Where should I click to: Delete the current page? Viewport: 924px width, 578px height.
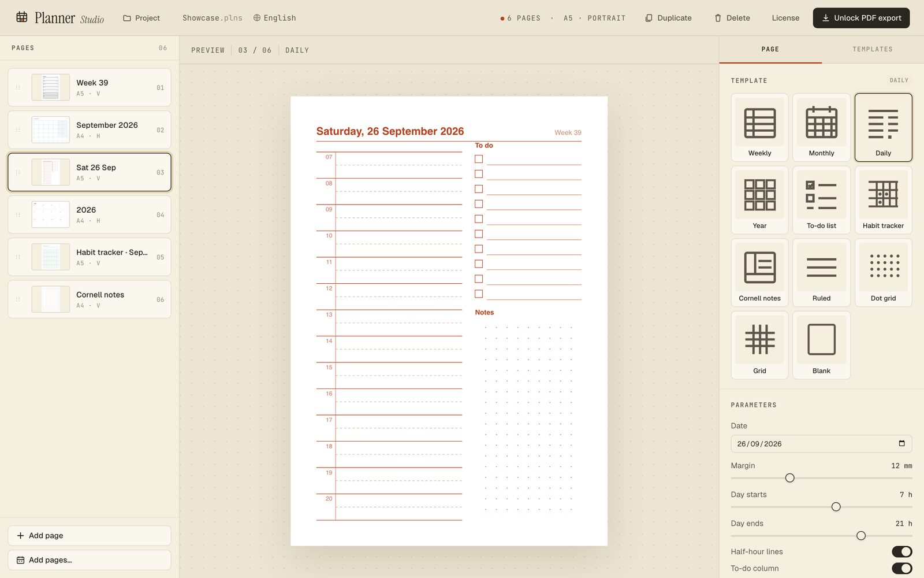click(x=732, y=18)
